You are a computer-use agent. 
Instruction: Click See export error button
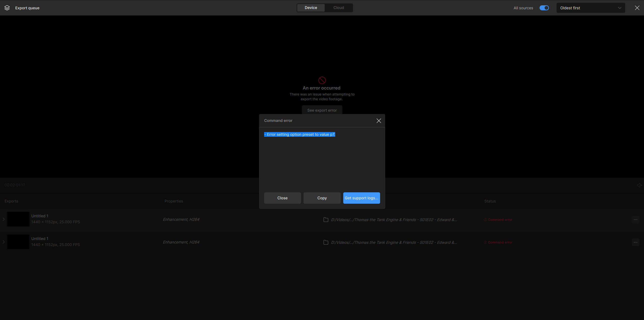click(322, 110)
